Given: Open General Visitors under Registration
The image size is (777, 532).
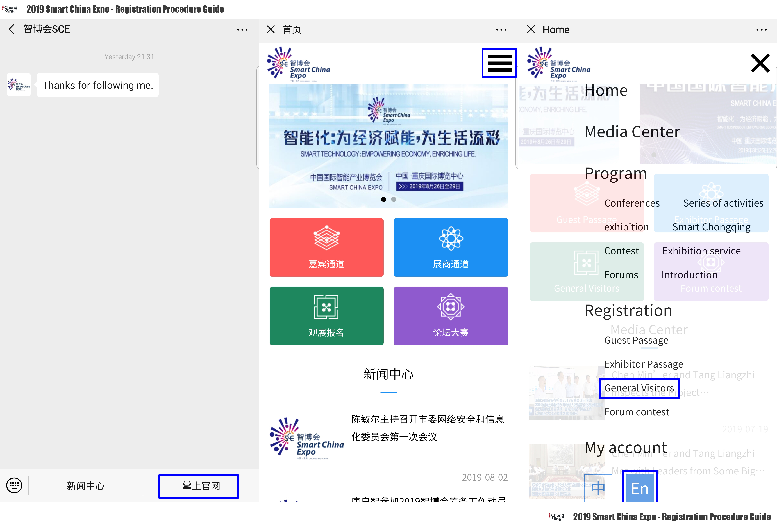Looking at the screenshot, I should (x=639, y=388).
